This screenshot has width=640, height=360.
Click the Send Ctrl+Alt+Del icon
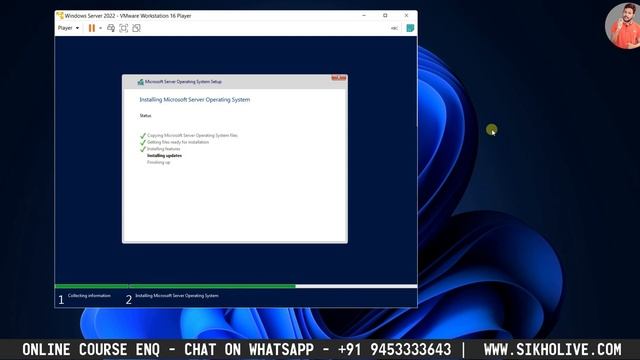point(111,28)
